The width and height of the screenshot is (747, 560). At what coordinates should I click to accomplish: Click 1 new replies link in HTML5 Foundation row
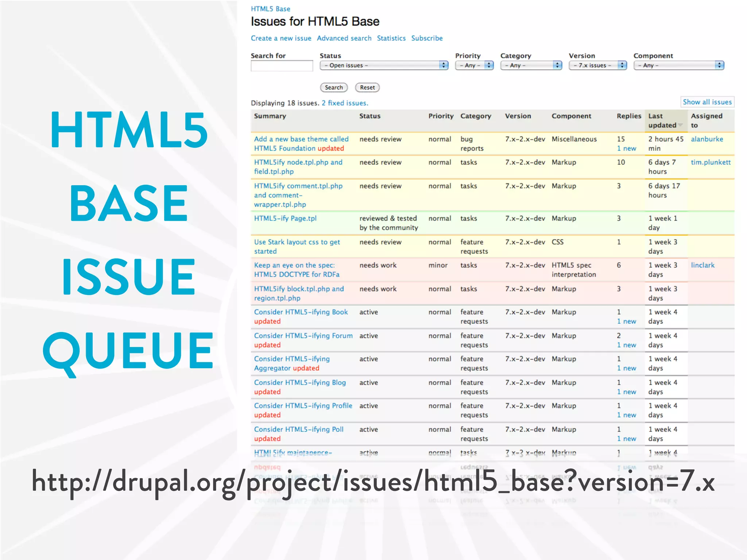point(626,148)
